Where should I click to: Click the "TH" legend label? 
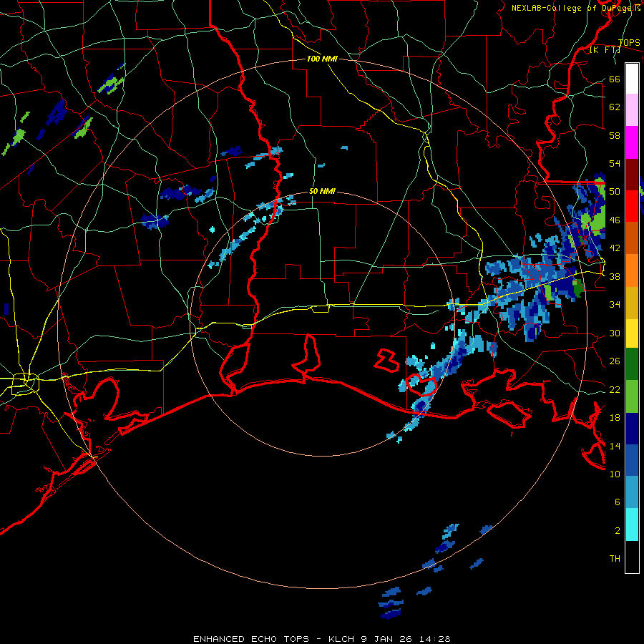coord(615,559)
